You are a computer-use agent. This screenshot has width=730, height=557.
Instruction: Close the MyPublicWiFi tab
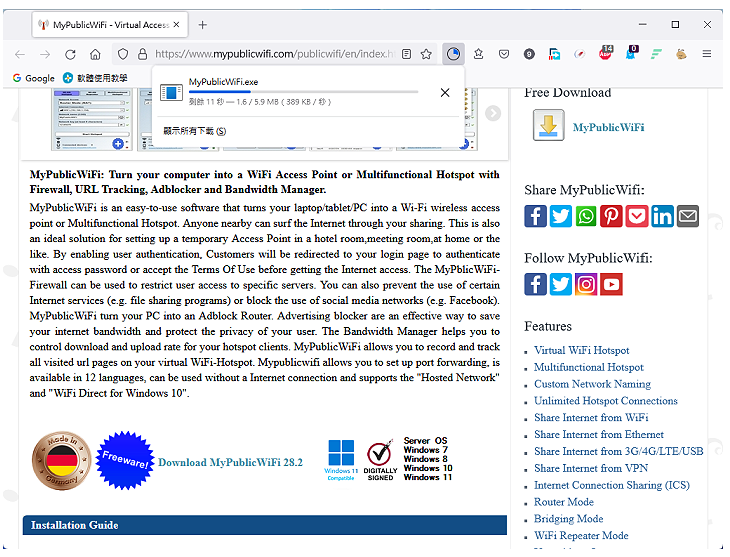point(176,25)
